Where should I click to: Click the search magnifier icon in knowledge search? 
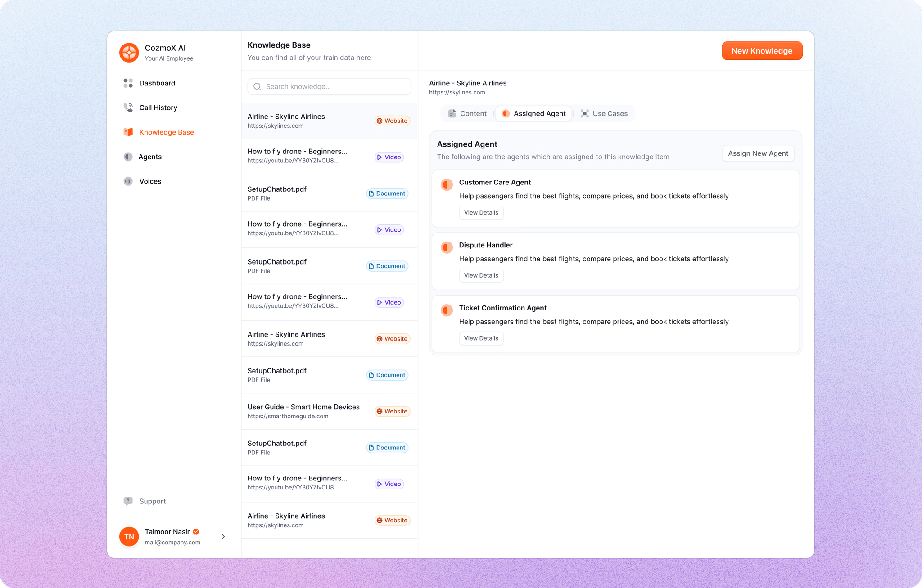(x=257, y=86)
